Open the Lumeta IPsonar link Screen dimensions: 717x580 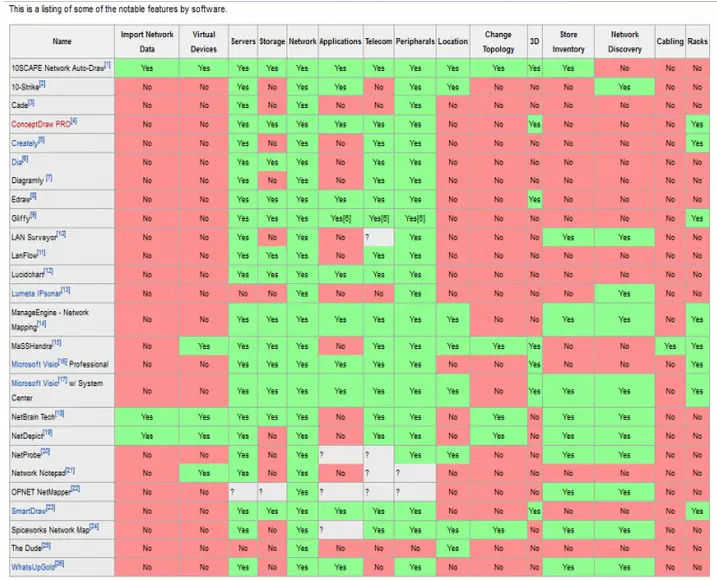pyautogui.click(x=36, y=293)
